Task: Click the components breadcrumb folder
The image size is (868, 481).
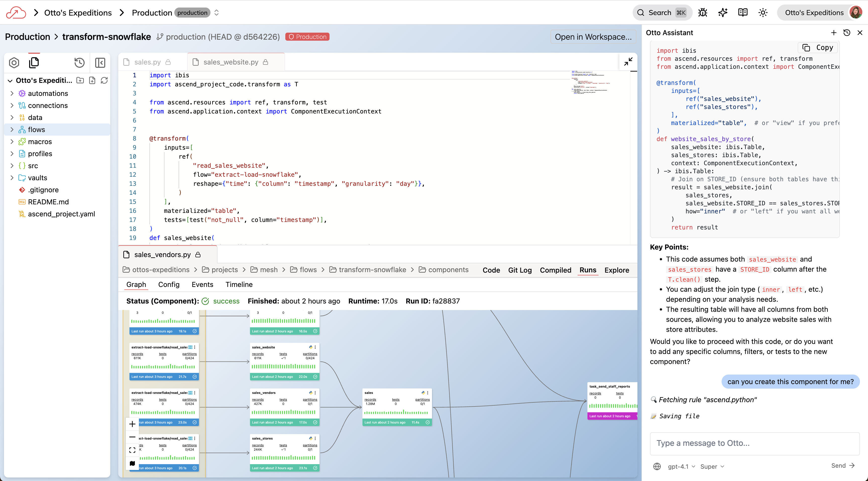Action: 444,270
